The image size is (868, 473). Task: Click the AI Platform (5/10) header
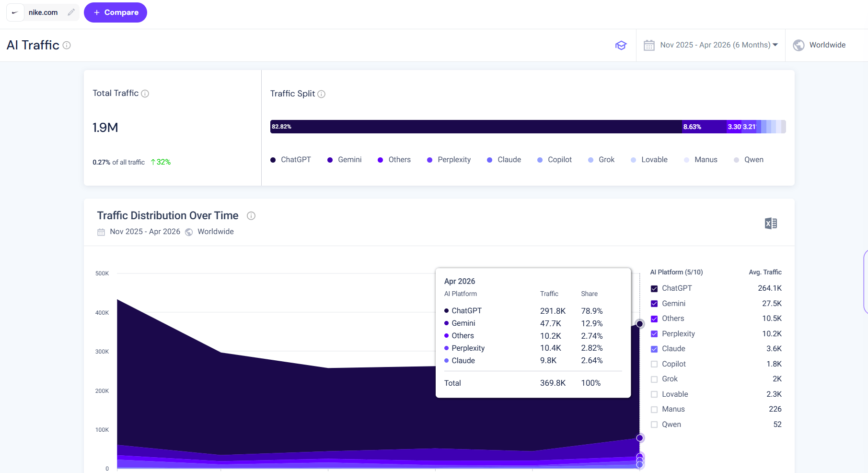676,272
